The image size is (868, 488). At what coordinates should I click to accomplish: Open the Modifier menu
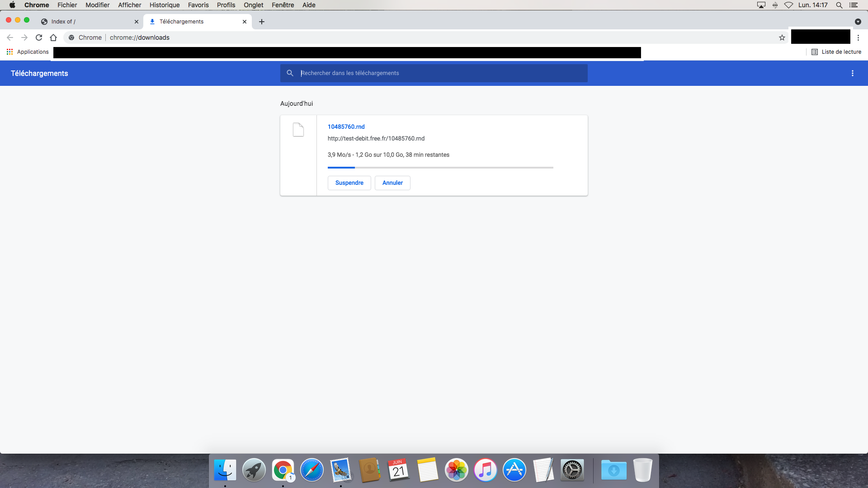click(x=98, y=5)
